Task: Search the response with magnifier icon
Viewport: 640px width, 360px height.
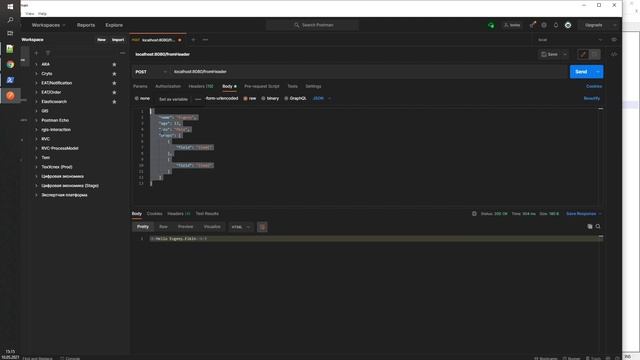Action: 598,227
